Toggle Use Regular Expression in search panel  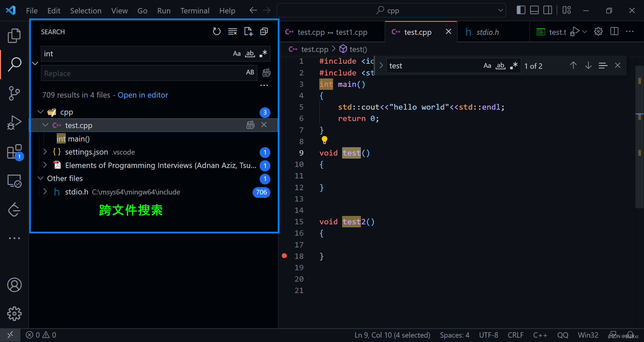(263, 54)
